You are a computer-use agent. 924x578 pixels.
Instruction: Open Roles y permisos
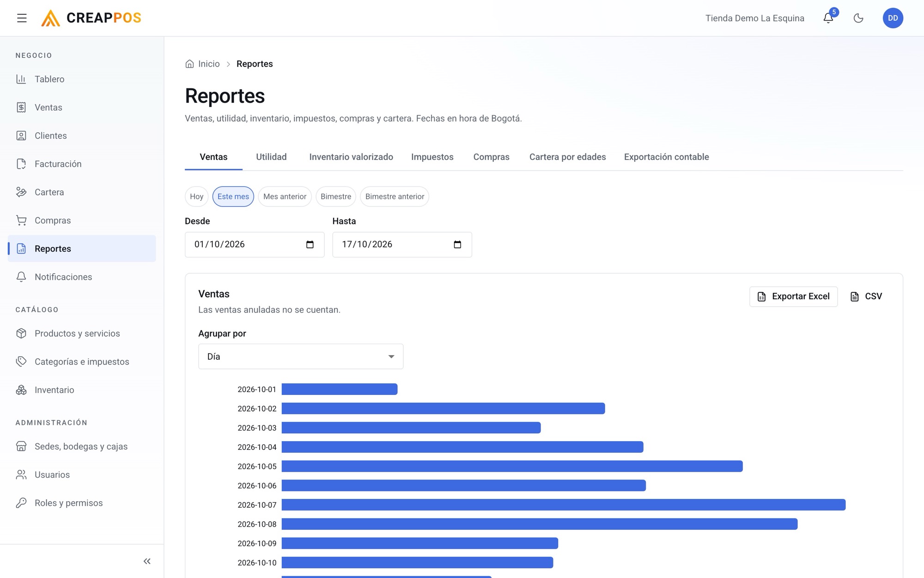point(82,503)
